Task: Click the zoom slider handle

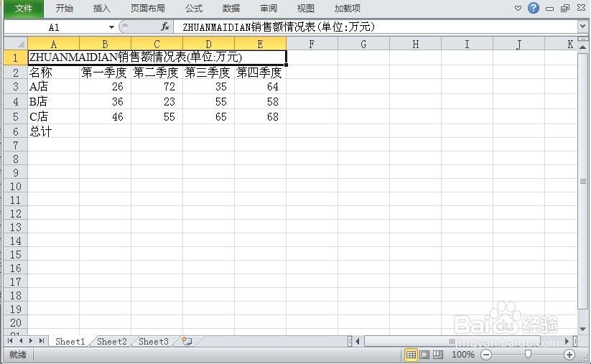Action: pyautogui.click(x=528, y=354)
